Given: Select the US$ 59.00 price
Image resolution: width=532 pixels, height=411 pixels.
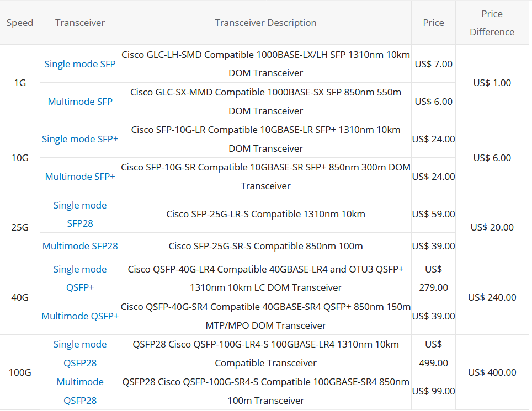Looking at the screenshot, I should (x=433, y=214).
